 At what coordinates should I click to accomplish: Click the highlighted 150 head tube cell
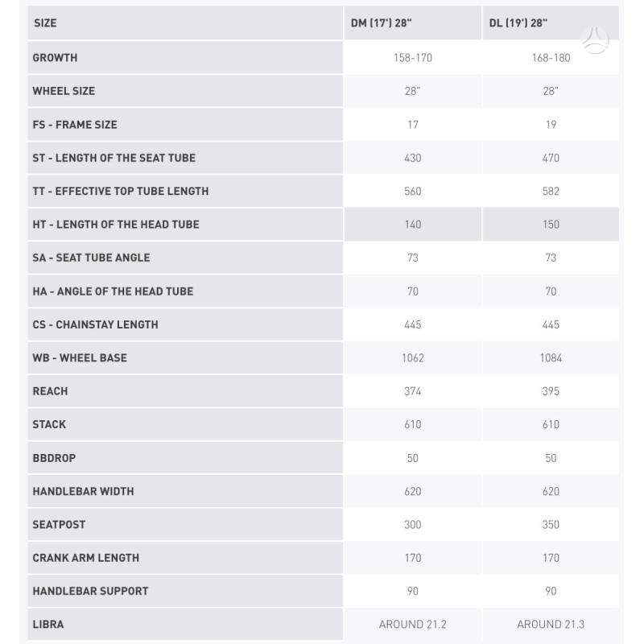click(551, 225)
